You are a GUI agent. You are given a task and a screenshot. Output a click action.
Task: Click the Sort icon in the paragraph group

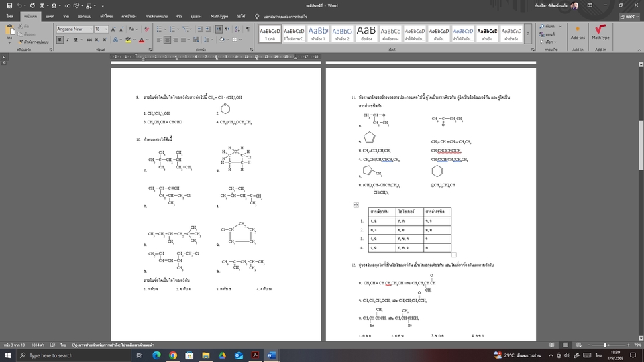(237, 29)
